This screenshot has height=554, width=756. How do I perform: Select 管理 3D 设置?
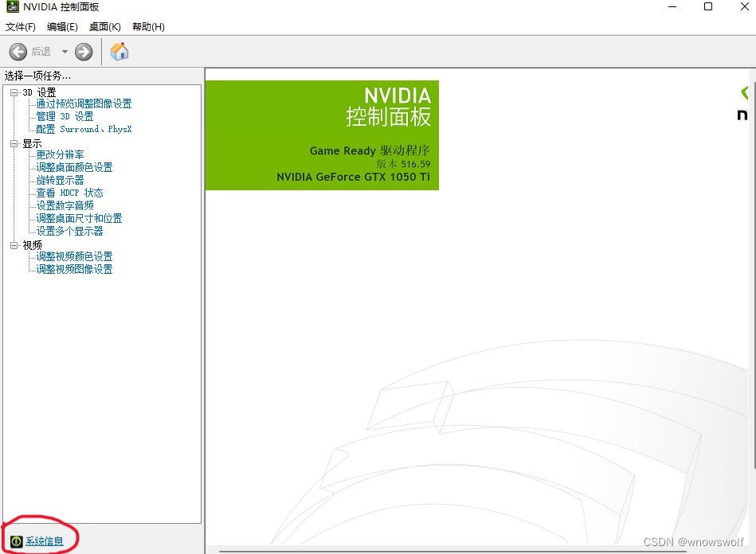click(65, 116)
